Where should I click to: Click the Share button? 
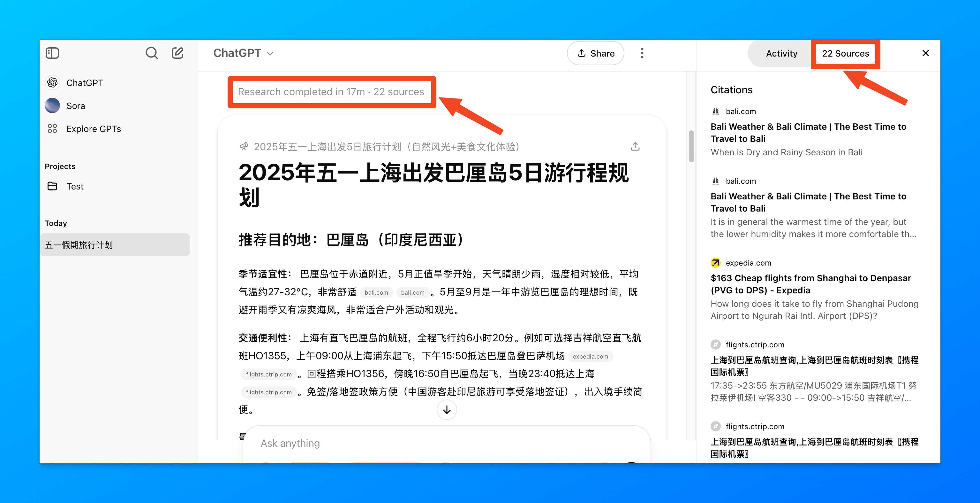coord(595,53)
